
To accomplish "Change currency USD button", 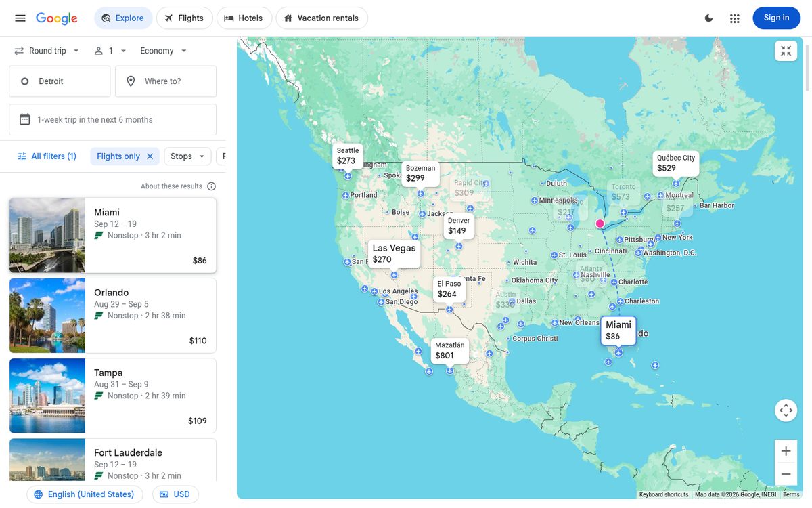I will pos(175,494).
